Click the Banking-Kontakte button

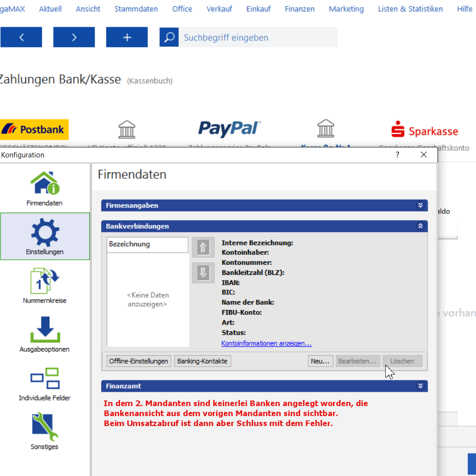pos(202,361)
